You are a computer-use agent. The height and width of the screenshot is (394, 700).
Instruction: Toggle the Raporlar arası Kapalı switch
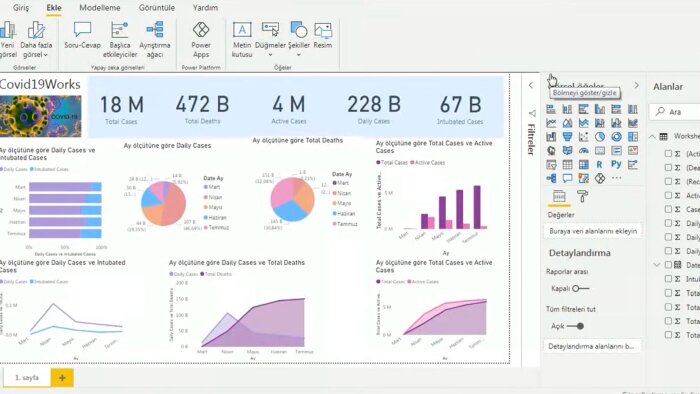[x=581, y=289]
